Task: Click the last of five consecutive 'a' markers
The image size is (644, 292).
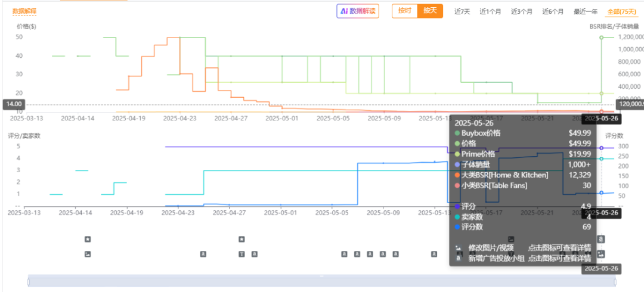Action: click(395, 254)
